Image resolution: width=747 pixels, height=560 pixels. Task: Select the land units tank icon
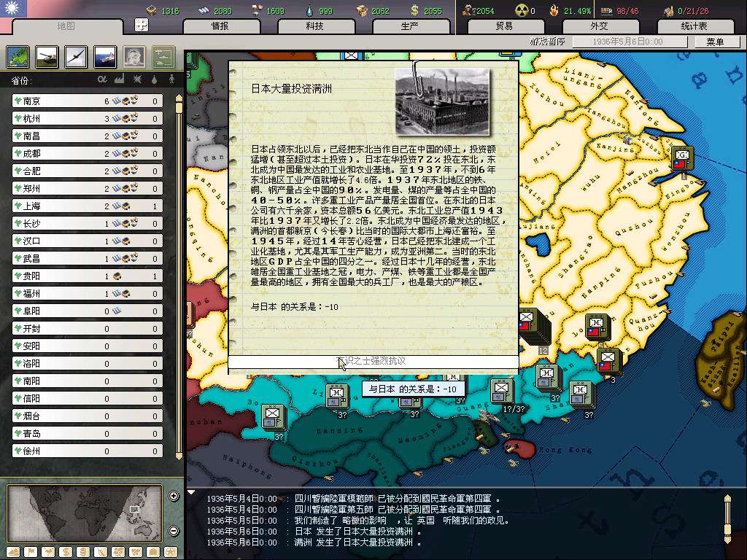pos(47,57)
